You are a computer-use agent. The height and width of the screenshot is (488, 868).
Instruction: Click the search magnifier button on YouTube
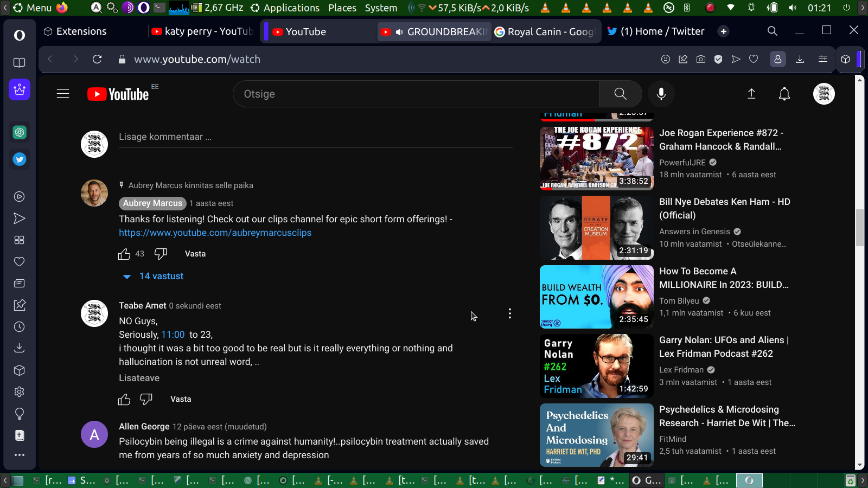pos(620,94)
